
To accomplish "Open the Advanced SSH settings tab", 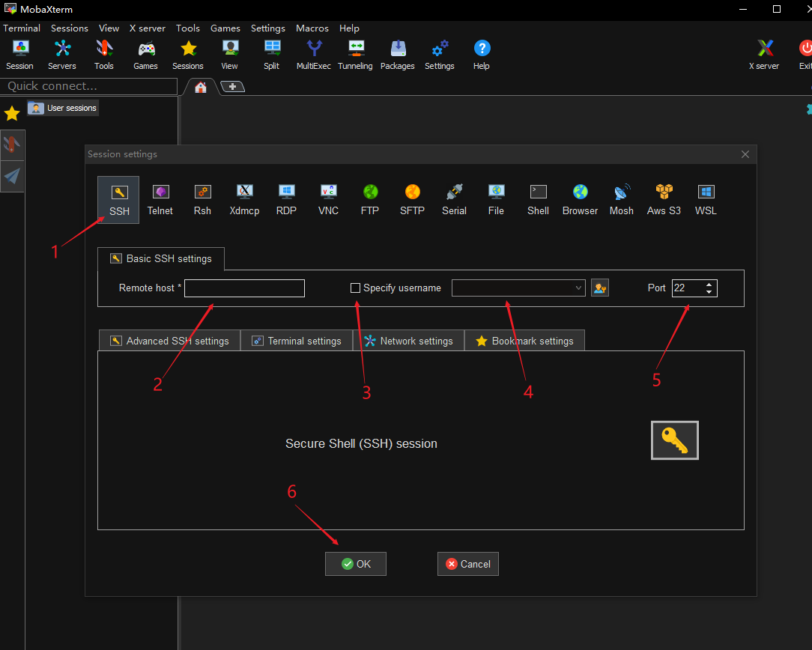I will pyautogui.click(x=169, y=341).
